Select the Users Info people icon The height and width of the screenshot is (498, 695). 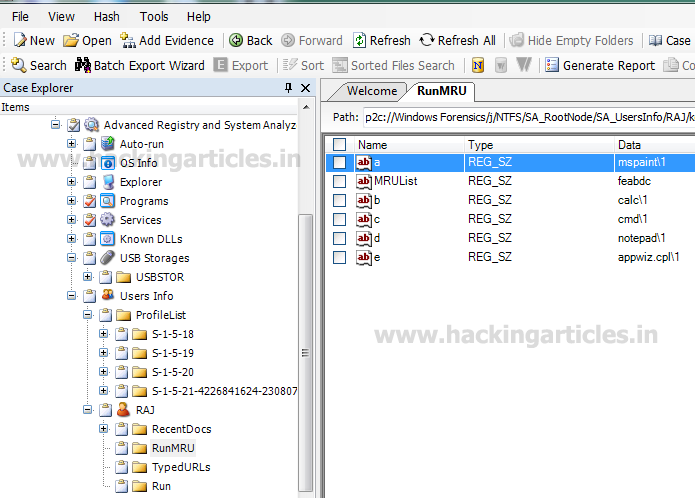108,295
